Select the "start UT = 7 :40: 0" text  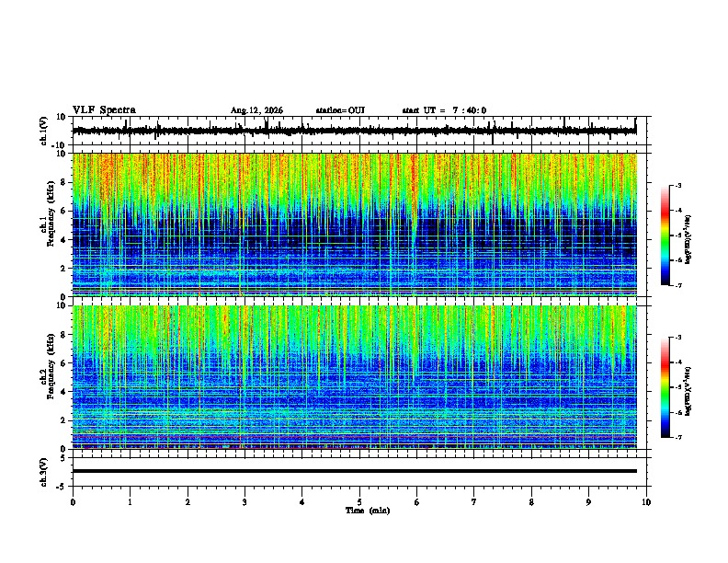(444, 110)
